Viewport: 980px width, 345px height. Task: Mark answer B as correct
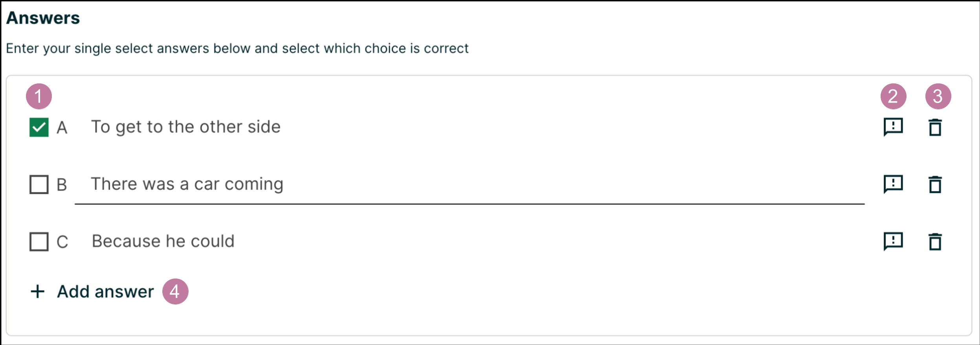[x=39, y=184]
